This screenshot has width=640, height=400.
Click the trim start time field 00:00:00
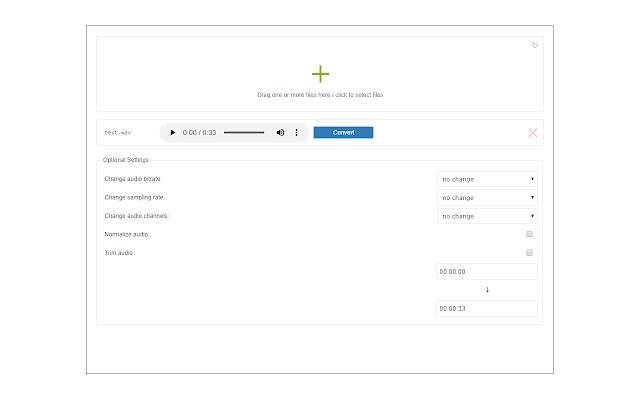[487, 271]
